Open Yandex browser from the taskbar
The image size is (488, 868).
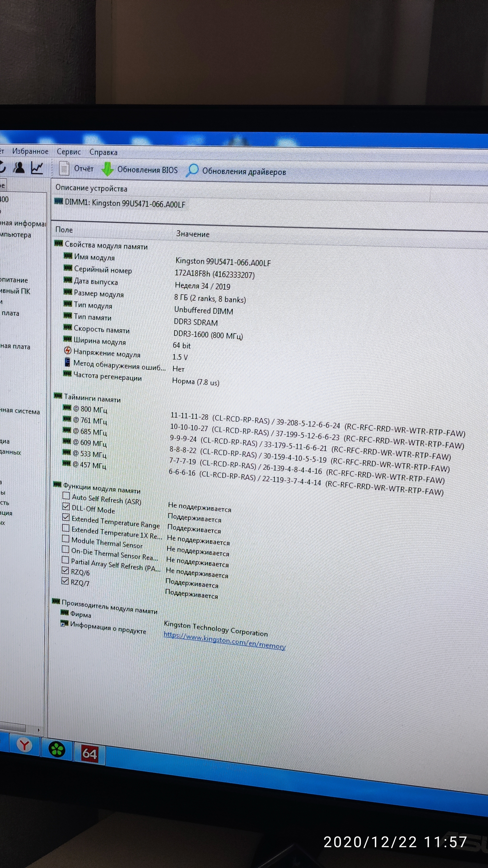pos(24,745)
